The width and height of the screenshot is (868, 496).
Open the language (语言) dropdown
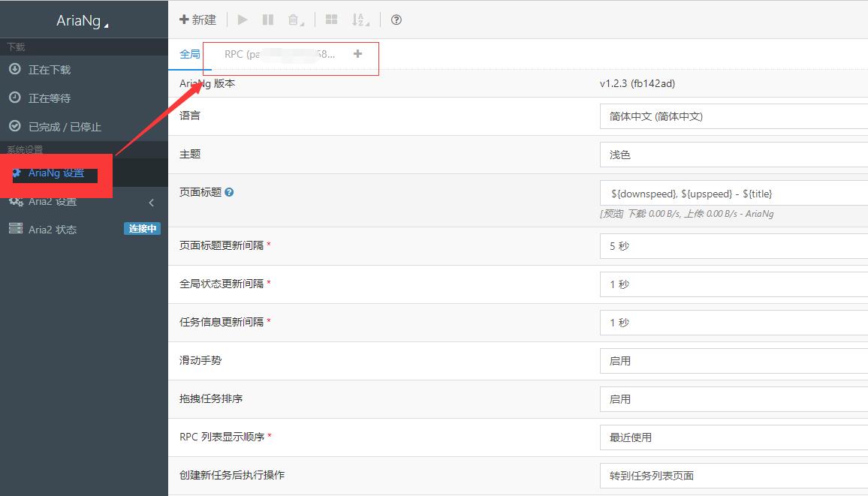tap(733, 116)
